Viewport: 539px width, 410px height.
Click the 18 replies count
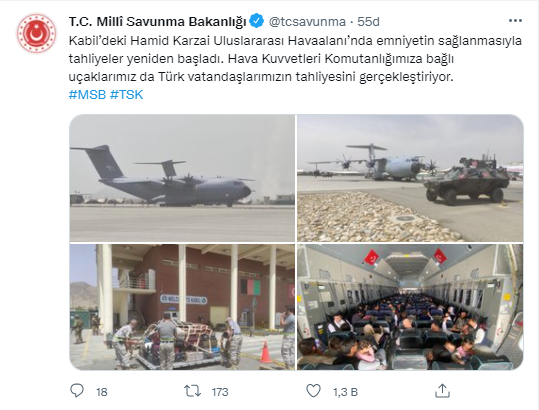pos(102,392)
